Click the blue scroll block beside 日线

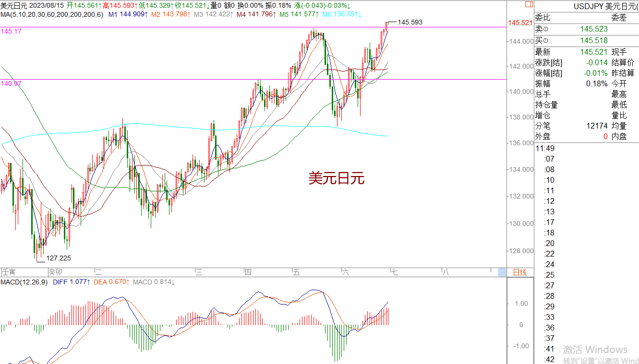tap(502, 272)
